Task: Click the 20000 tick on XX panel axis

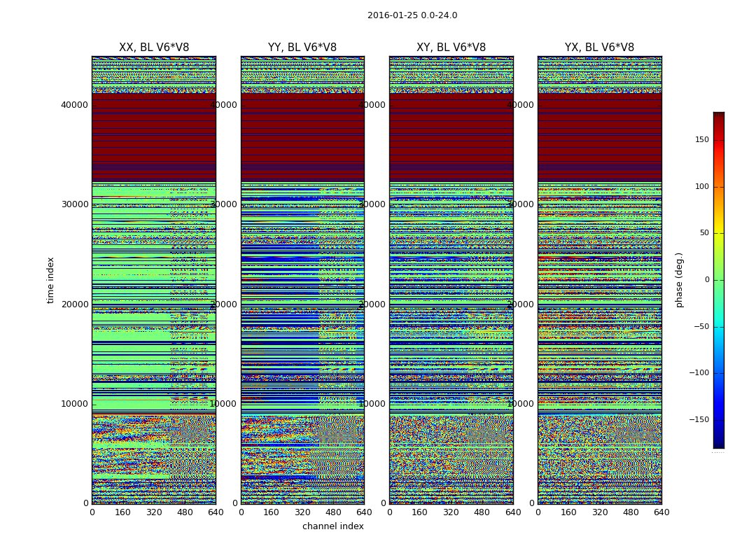Action: click(x=74, y=304)
